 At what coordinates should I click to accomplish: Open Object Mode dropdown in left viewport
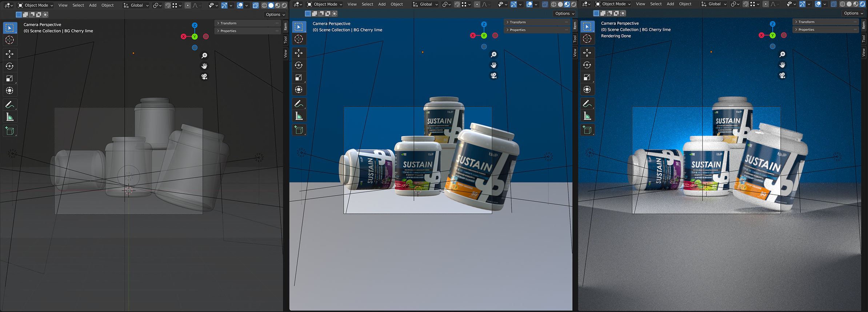click(35, 5)
